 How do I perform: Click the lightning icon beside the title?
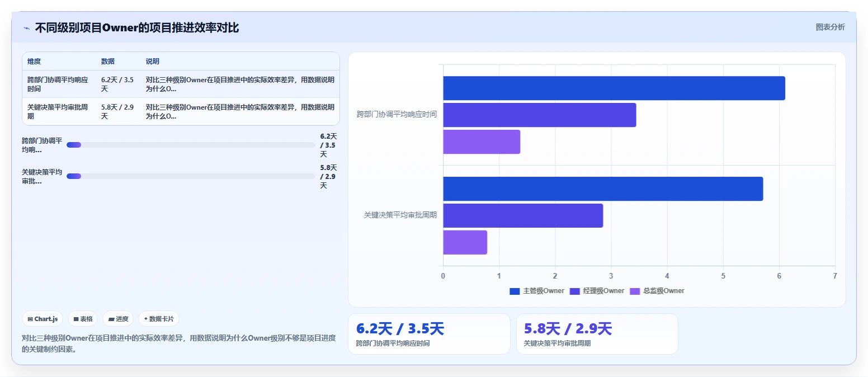pyautogui.click(x=26, y=28)
